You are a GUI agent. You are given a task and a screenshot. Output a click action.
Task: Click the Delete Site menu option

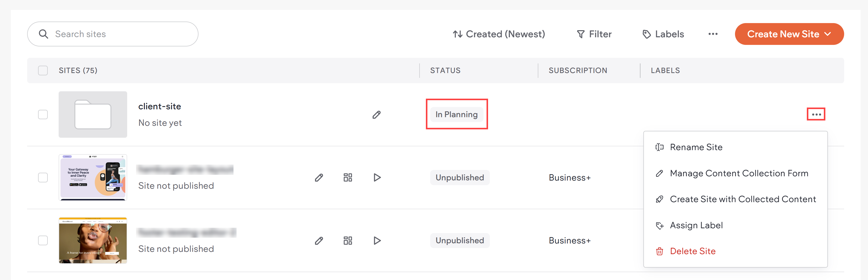693,251
